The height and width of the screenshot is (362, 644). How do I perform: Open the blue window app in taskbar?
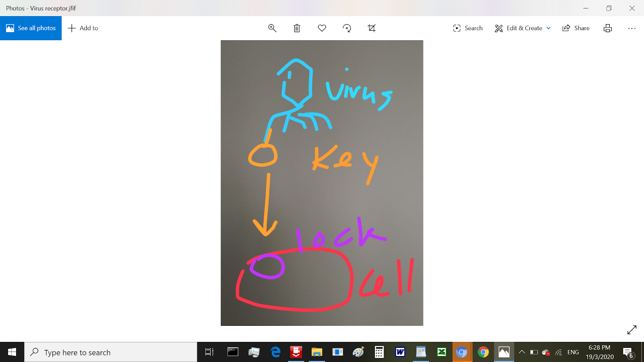tap(338, 352)
